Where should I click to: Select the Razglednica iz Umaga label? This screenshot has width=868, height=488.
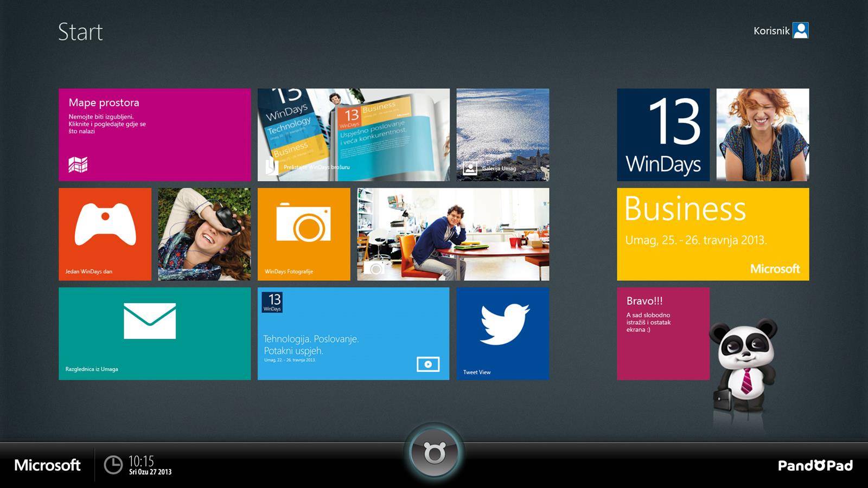(x=92, y=369)
